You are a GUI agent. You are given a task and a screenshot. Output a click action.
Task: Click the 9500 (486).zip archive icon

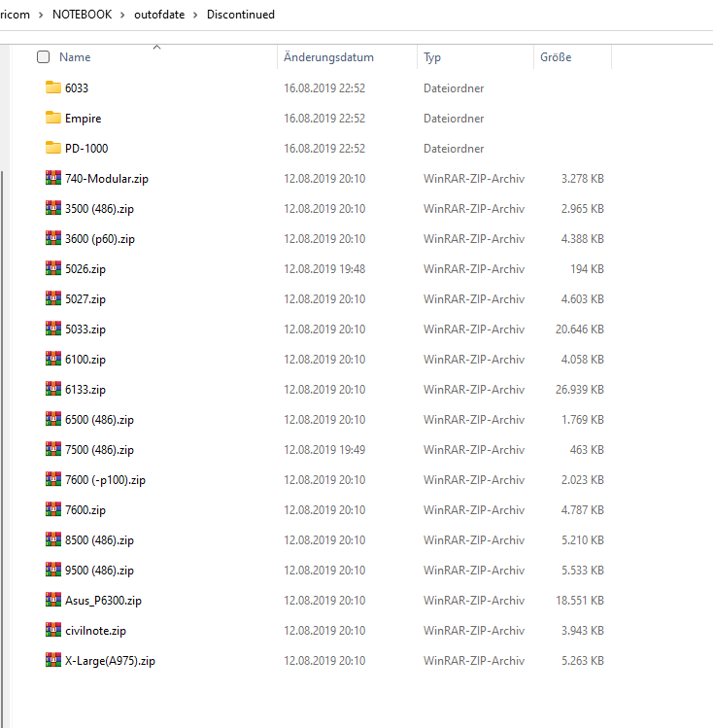53,571
